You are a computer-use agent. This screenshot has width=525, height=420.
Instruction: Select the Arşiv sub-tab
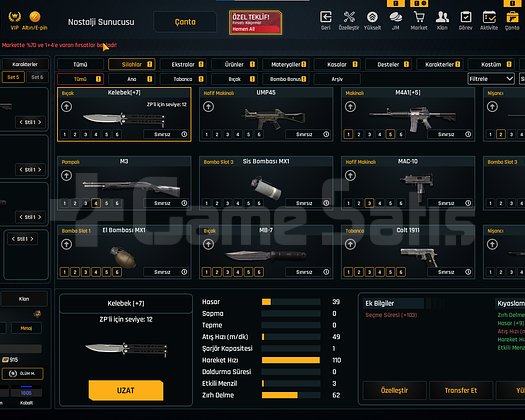(x=337, y=79)
